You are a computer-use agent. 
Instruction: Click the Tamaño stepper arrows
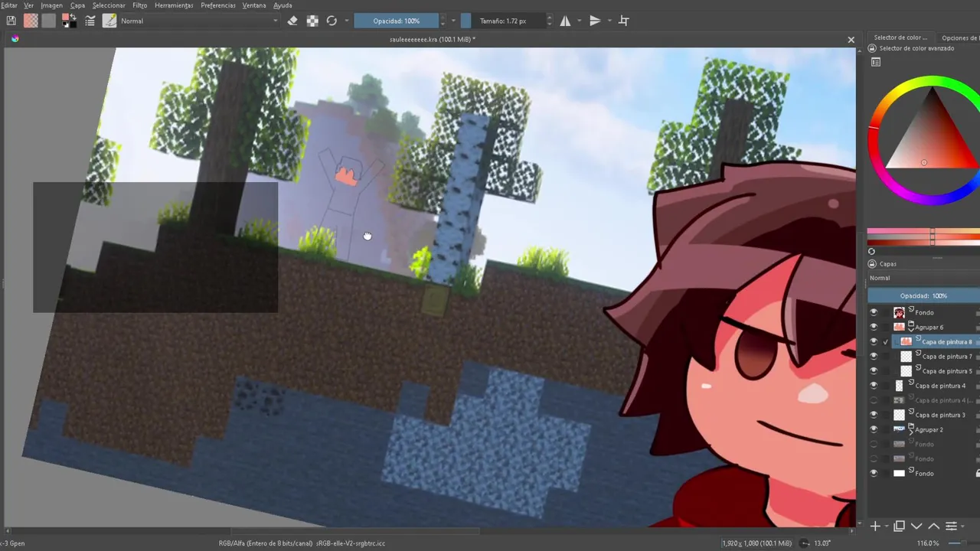[x=549, y=21]
